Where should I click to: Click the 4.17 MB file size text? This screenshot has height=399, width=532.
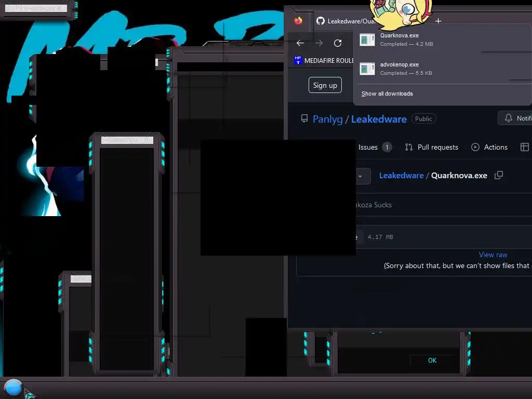pyautogui.click(x=380, y=237)
